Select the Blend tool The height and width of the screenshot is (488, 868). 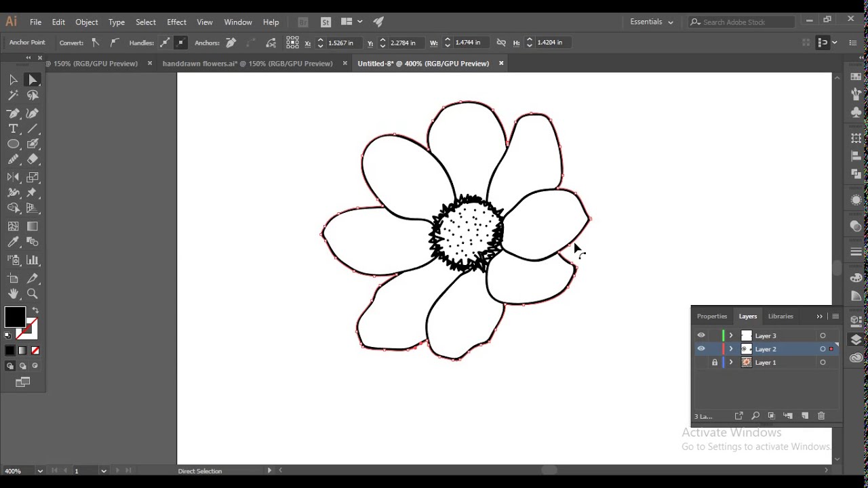(33, 242)
